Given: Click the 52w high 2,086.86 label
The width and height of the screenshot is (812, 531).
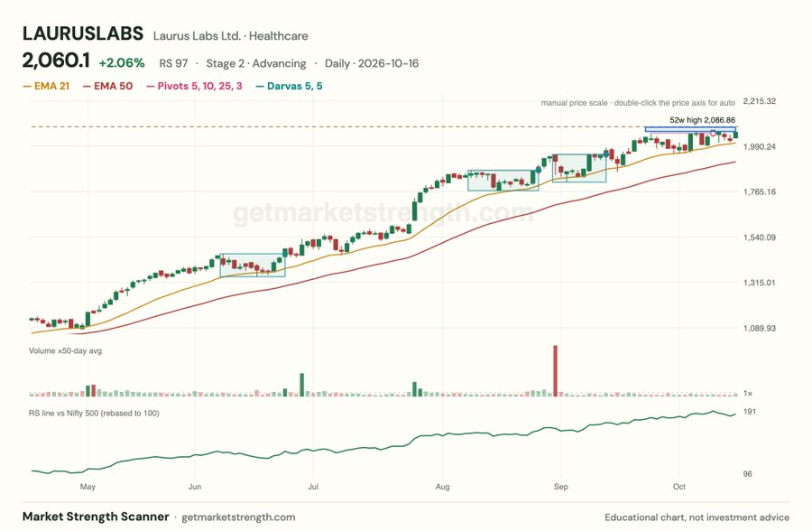Looking at the screenshot, I should click(x=702, y=120).
